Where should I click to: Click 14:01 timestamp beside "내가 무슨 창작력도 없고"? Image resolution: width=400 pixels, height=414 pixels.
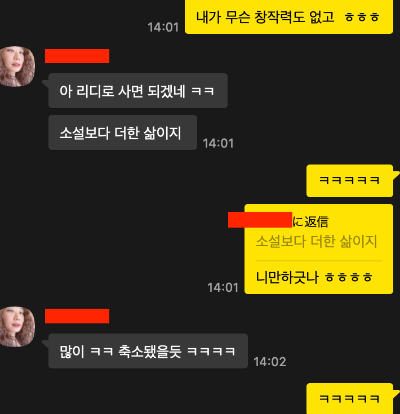[163, 27]
